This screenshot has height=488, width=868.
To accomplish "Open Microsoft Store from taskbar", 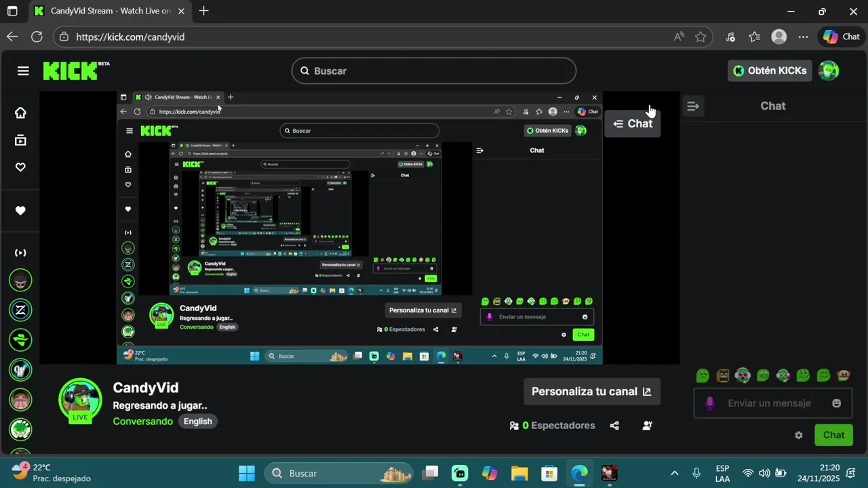I will [549, 473].
